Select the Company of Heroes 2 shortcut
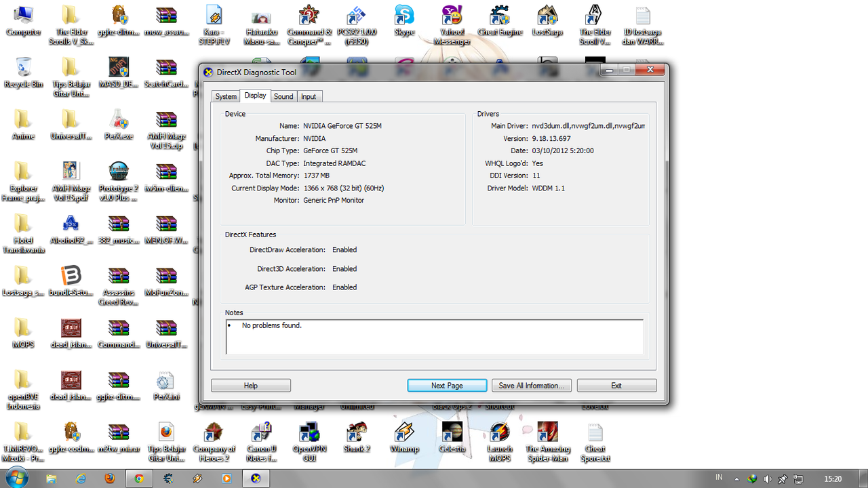 pyautogui.click(x=214, y=442)
